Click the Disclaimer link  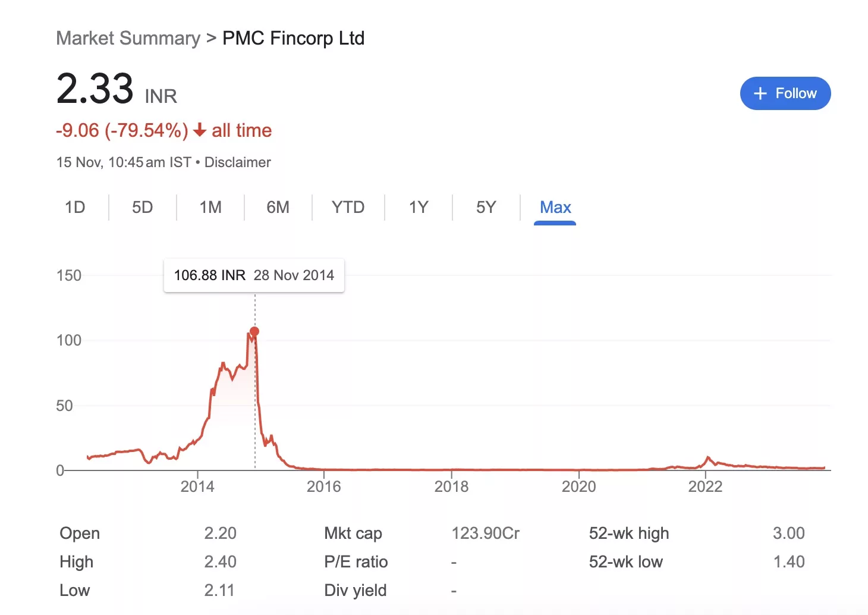(x=237, y=162)
